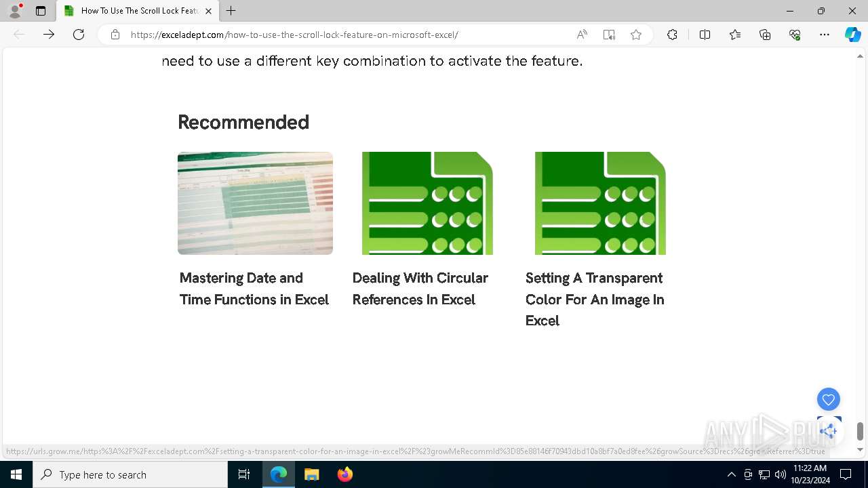Open Task View

pyautogui.click(x=245, y=474)
